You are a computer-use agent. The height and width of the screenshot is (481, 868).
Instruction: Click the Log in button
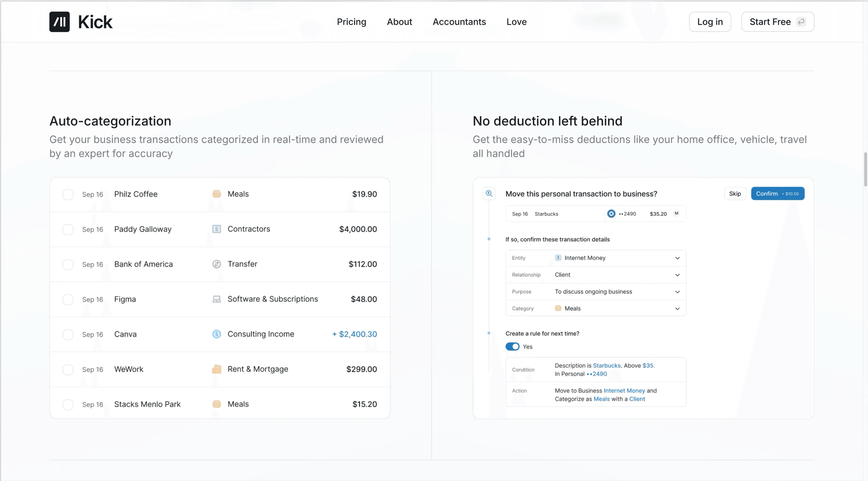pyautogui.click(x=710, y=22)
